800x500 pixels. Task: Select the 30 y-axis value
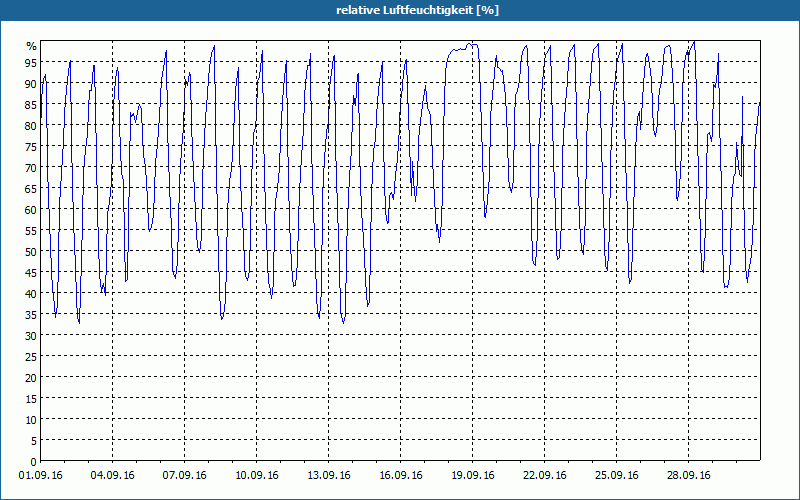(x=31, y=336)
